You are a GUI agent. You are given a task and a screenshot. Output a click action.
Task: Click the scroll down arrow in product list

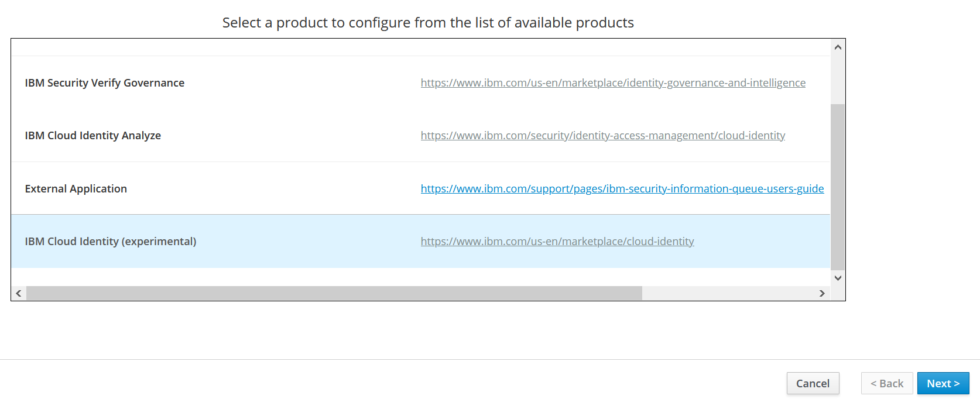(x=838, y=278)
